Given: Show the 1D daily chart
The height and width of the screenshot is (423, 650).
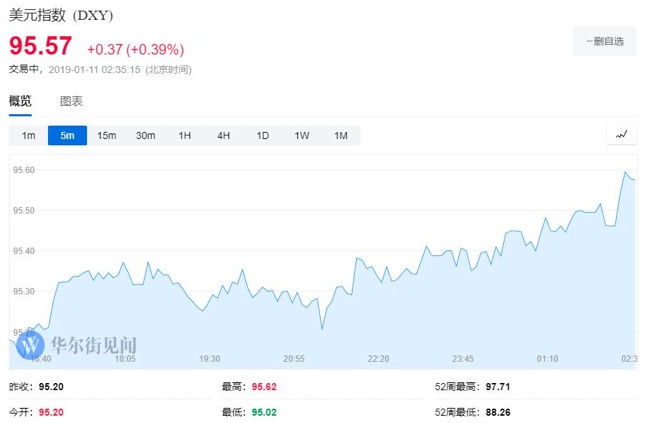Looking at the screenshot, I should (x=262, y=135).
